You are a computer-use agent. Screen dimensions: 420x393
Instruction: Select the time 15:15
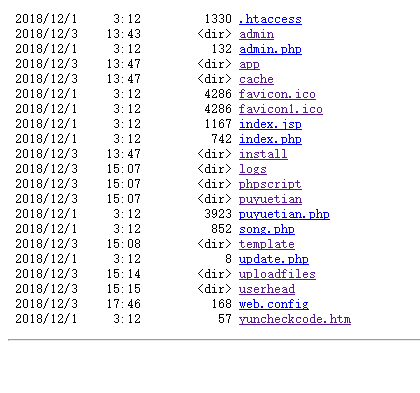tap(124, 289)
